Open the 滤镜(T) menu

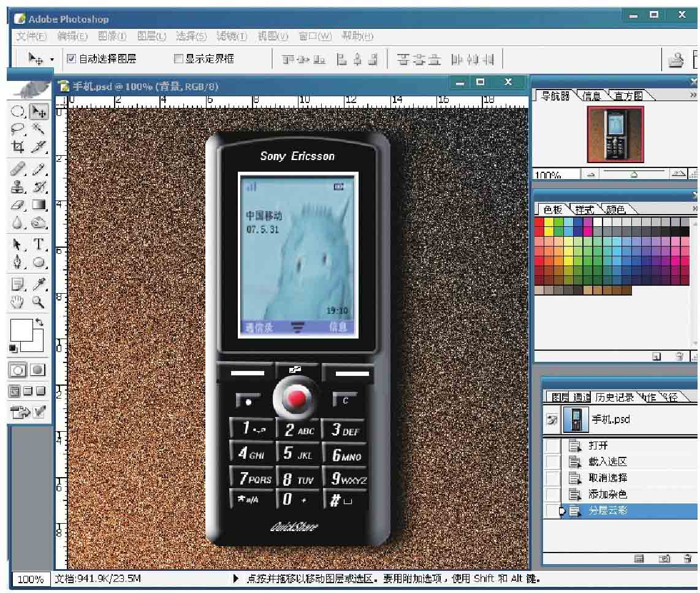[x=232, y=36]
